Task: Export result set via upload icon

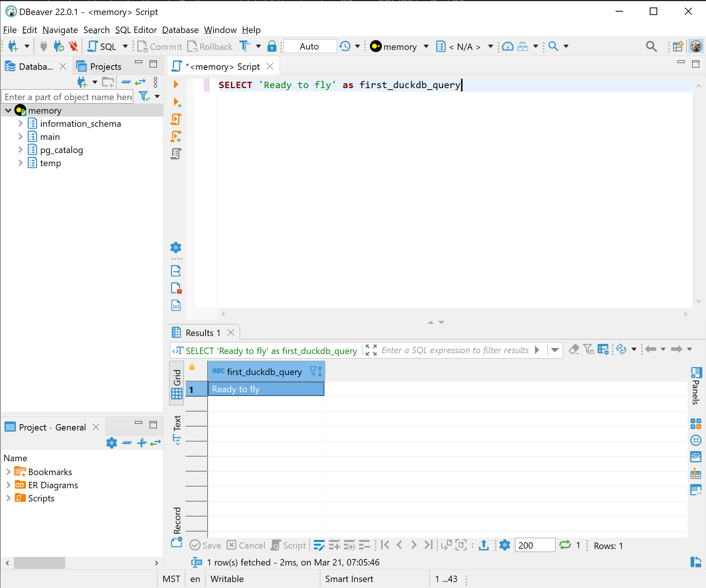Action: (484, 545)
